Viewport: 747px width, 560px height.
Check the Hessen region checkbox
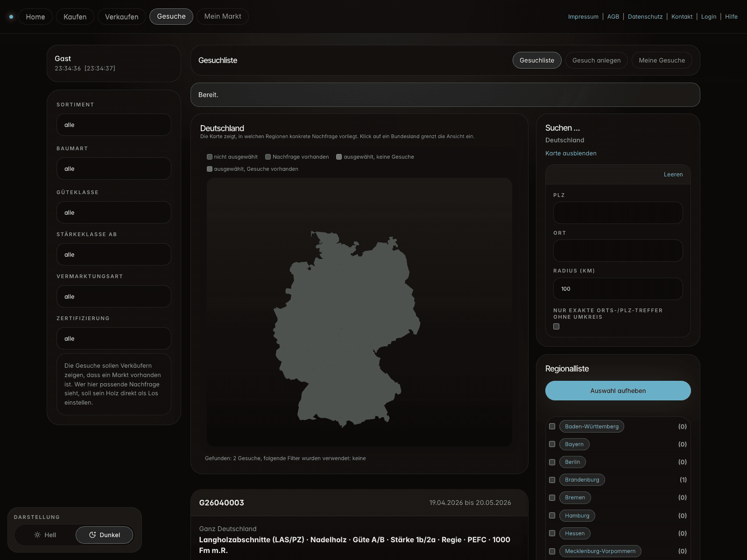552,533
